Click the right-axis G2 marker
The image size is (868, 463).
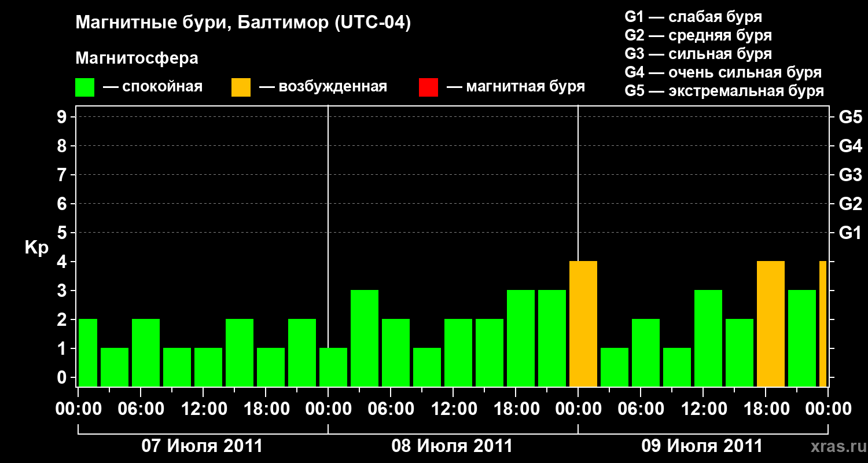click(850, 204)
